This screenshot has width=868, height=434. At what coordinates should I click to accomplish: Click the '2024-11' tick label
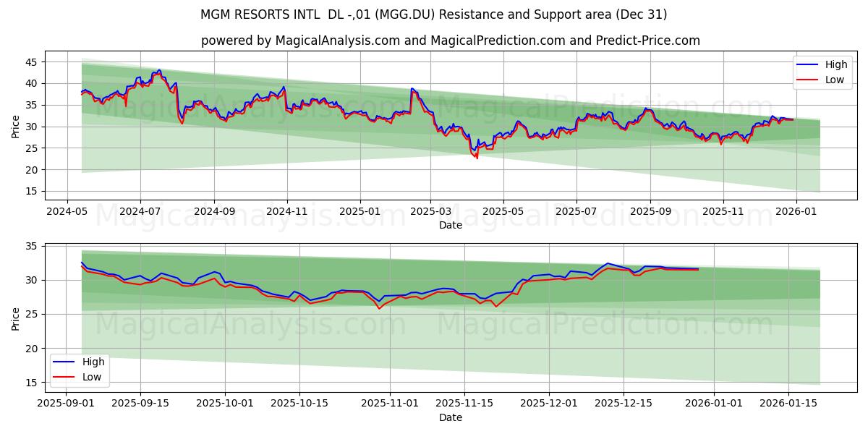click(287, 212)
